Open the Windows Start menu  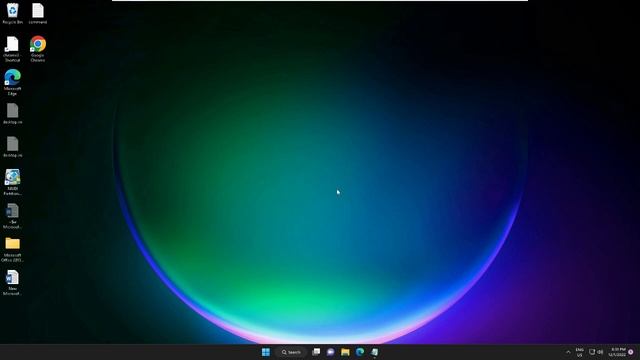(266, 352)
